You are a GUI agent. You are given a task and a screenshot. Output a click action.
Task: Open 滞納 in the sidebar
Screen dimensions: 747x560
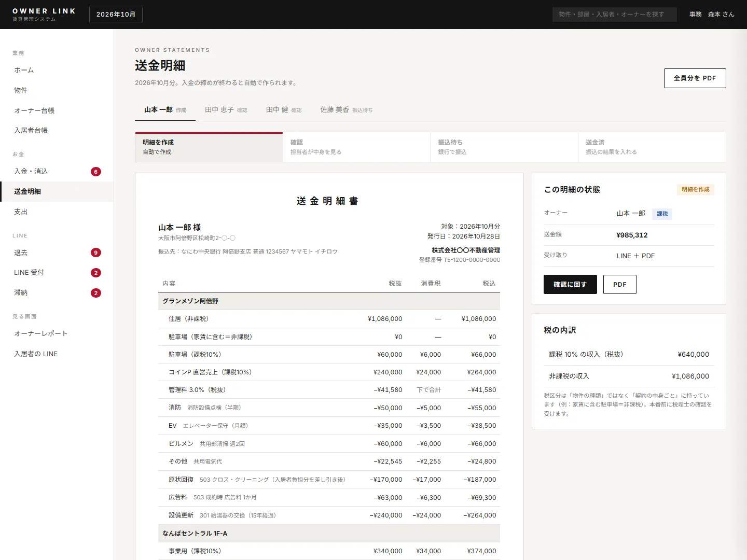click(x=57, y=292)
